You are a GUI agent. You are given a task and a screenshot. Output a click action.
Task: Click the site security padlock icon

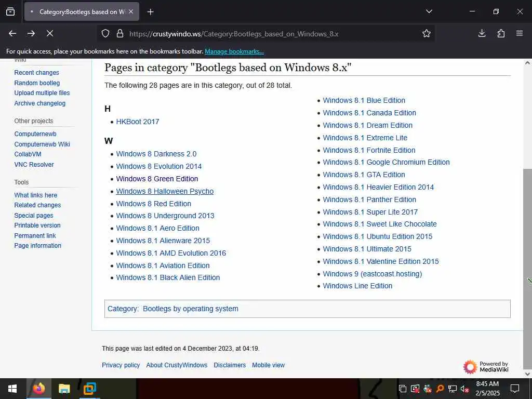pyautogui.click(x=120, y=34)
